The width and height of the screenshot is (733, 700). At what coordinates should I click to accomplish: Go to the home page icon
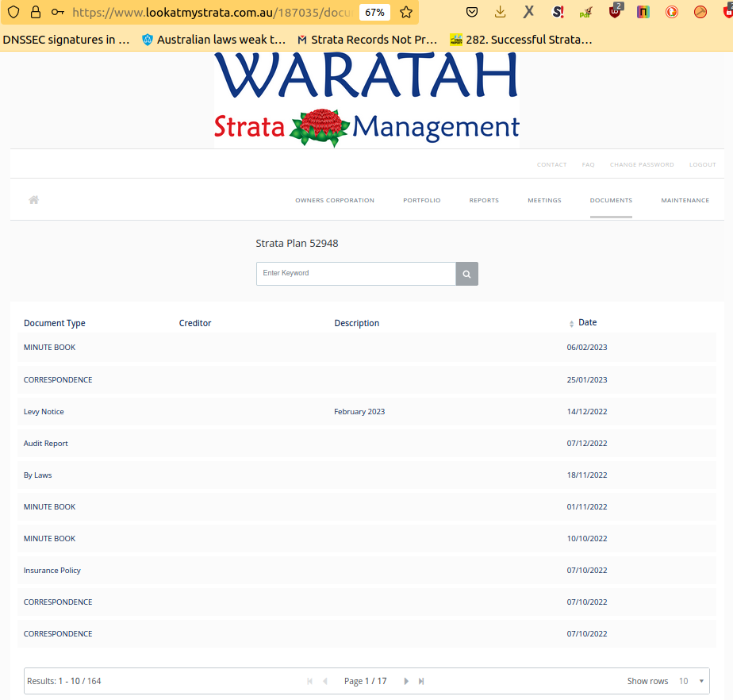33,200
